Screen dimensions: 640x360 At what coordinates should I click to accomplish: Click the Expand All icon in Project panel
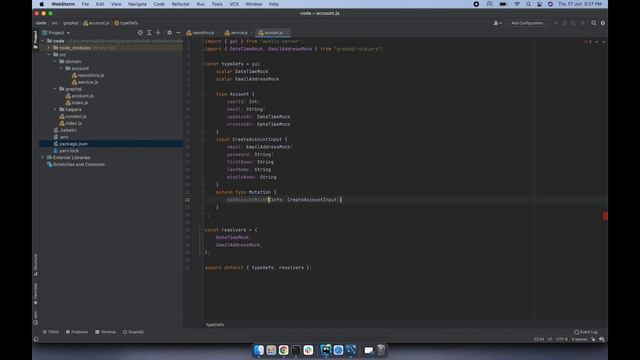coord(149,33)
